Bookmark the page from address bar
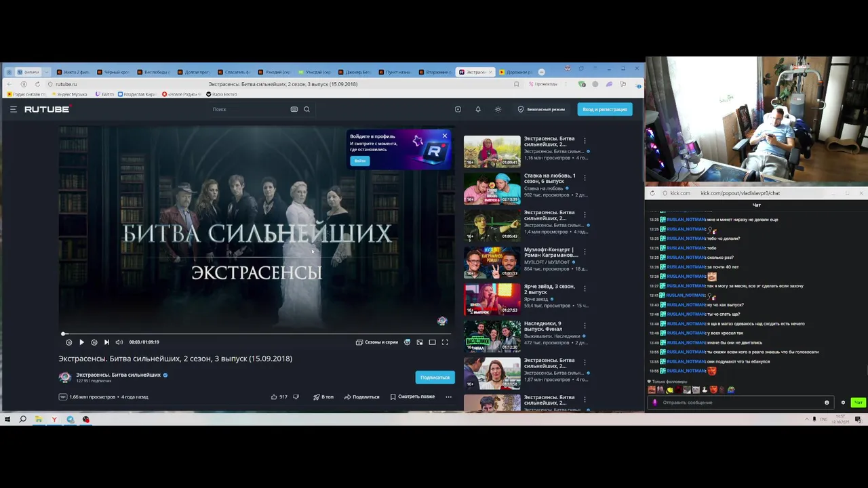Viewport: 868px width, 488px height. (x=516, y=84)
